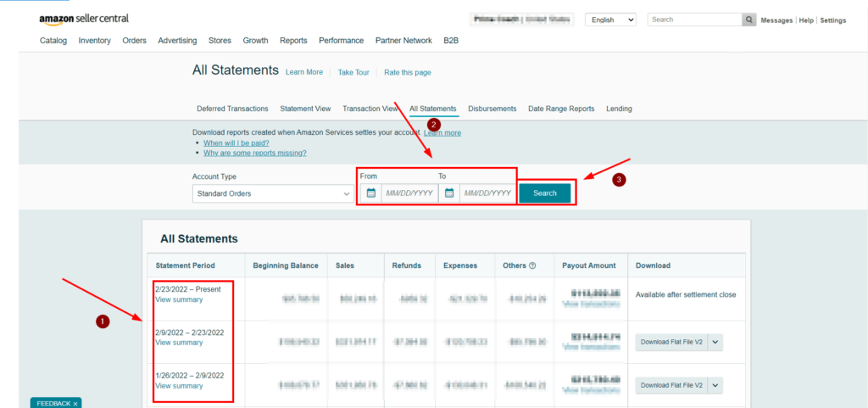This screenshot has height=408, width=868.
Task: Open the Reports menu
Action: click(293, 41)
